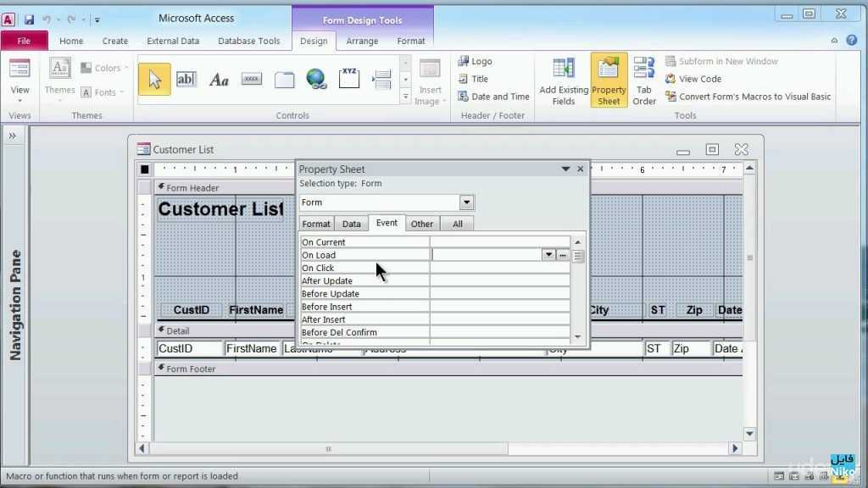Switch to the Create tab
The image size is (868, 488).
coord(115,41)
